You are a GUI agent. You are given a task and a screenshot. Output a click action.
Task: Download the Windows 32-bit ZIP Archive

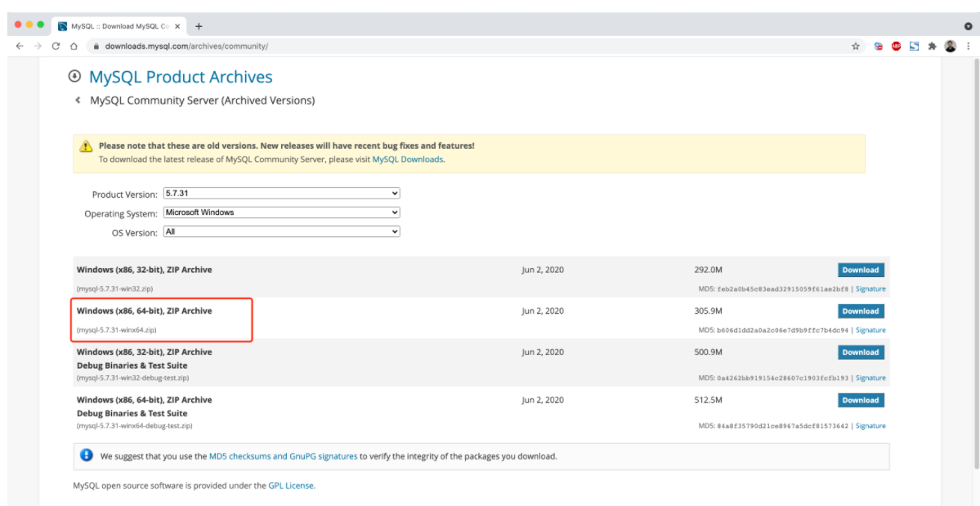click(860, 270)
